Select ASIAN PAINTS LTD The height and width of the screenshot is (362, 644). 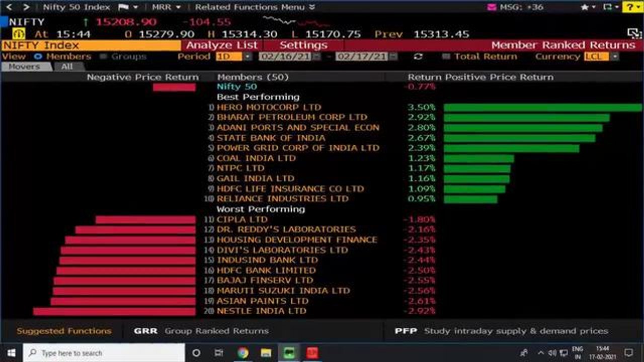tap(263, 301)
